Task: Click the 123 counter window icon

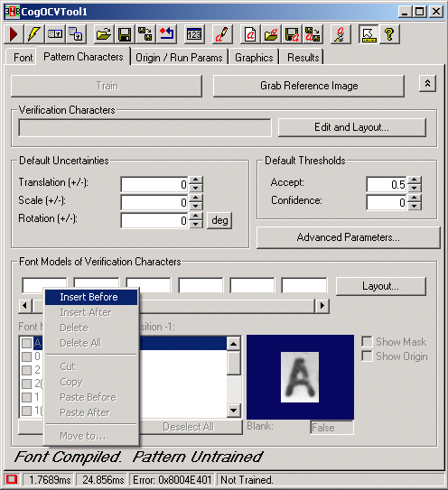Action: click(194, 34)
